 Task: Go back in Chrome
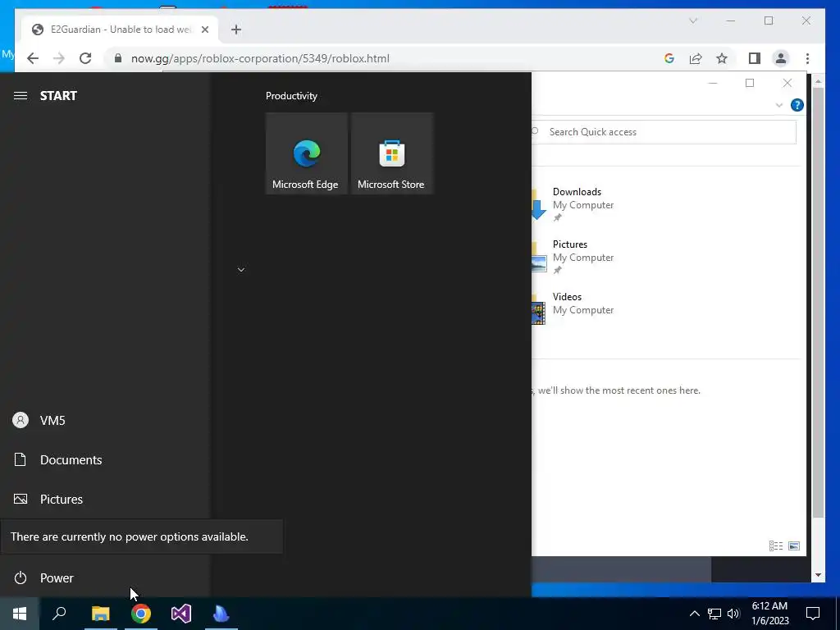(x=33, y=58)
